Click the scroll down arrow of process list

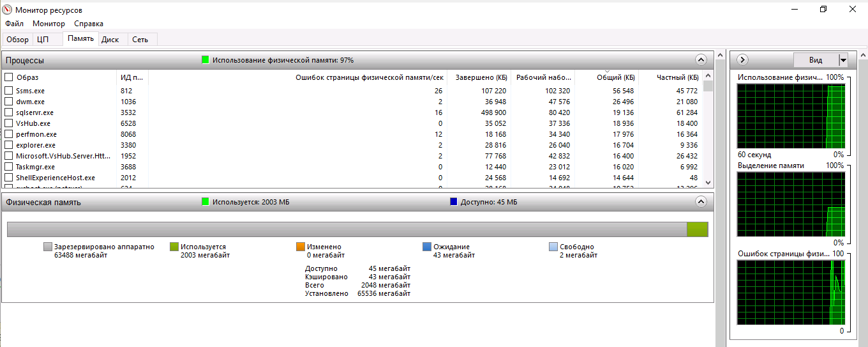pos(708,182)
